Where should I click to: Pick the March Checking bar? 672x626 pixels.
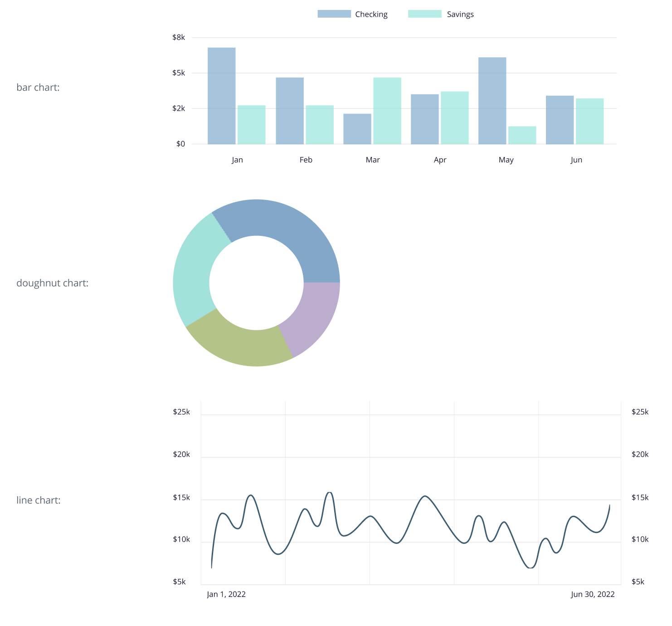click(x=357, y=129)
